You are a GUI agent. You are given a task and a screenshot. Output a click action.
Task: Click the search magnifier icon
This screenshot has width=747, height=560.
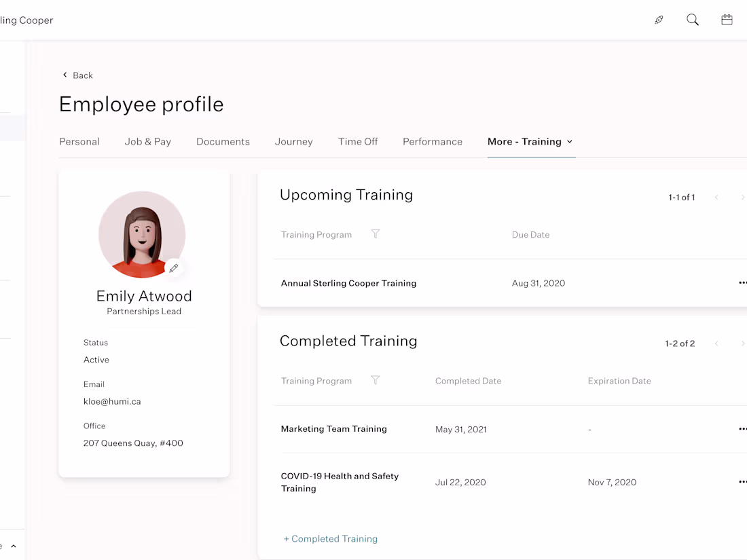(693, 20)
